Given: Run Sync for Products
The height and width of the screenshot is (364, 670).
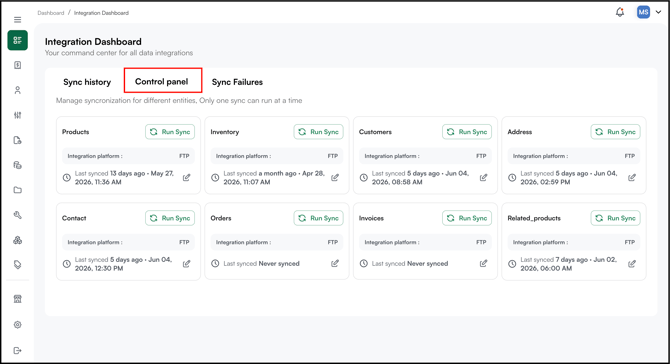Looking at the screenshot, I should tap(170, 132).
